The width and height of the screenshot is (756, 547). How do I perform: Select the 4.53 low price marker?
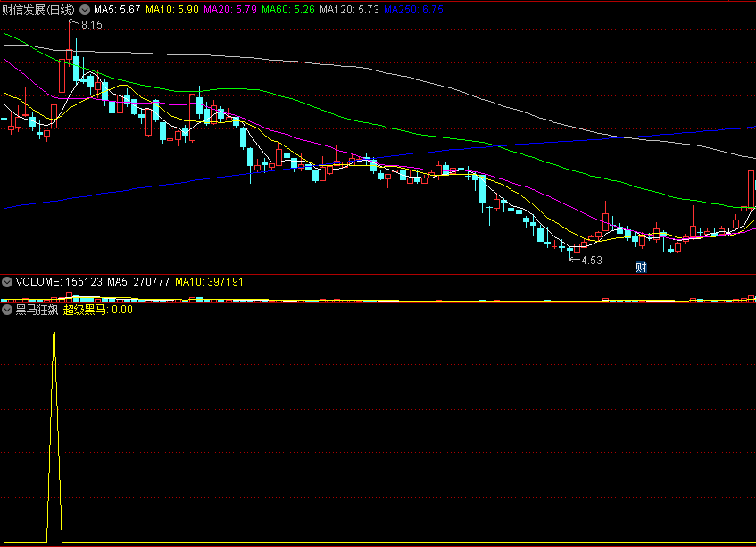pyautogui.click(x=592, y=261)
